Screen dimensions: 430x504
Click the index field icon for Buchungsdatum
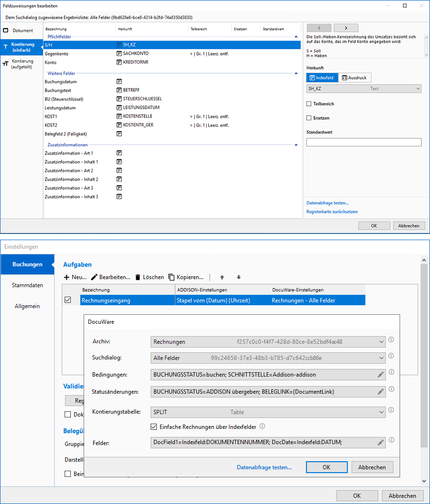point(119,82)
